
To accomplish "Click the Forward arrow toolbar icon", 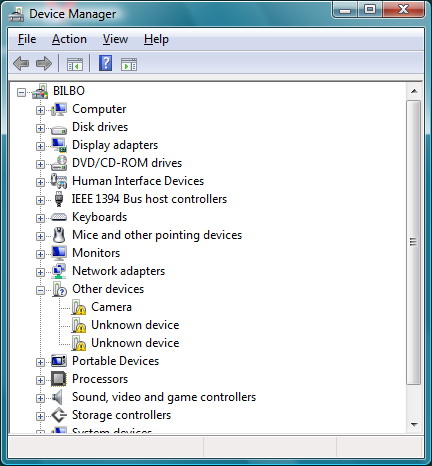I will pyautogui.click(x=44, y=63).
